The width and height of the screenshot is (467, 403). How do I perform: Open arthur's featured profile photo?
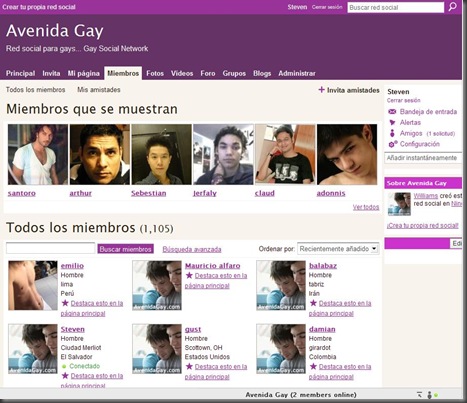pos(100,154)
